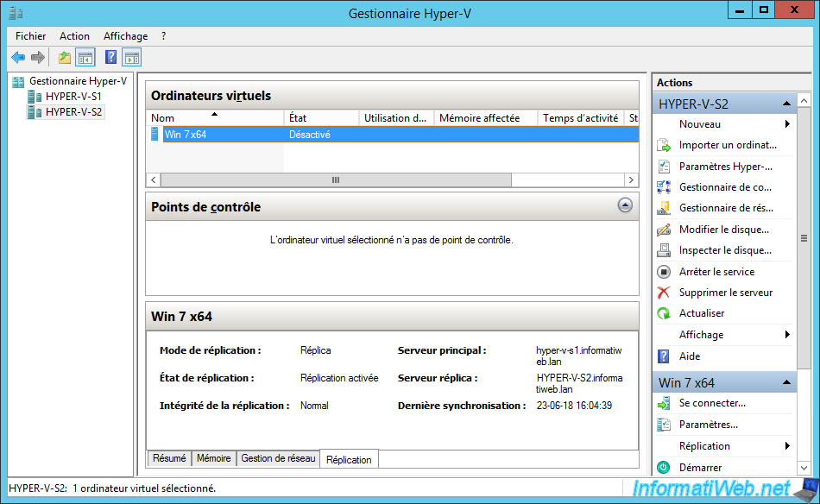This screenshot has width=820, height=504.
Task: Collapse the Points de contrôle panel
Action: pyautogui.click(x=625, y=205)
